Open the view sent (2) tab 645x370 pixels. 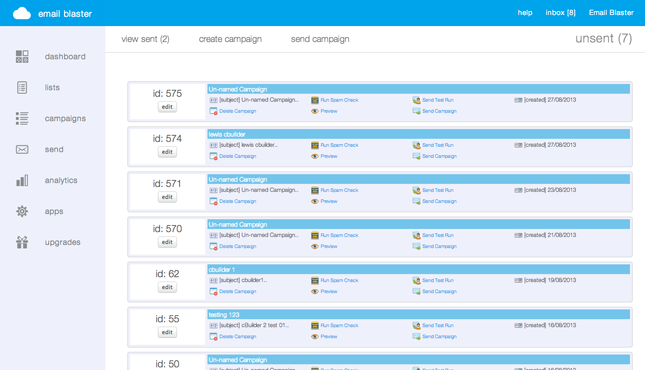[x=145, y=39]
